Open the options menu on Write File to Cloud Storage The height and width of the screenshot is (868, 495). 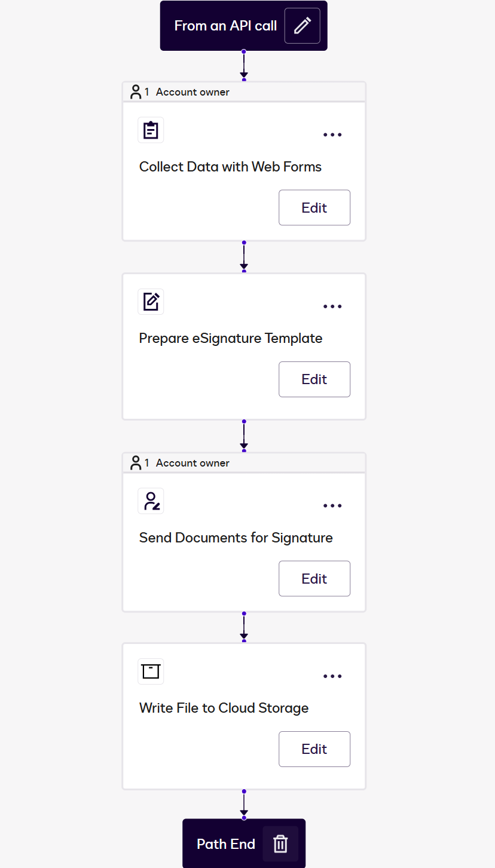[x=332, y=676]
